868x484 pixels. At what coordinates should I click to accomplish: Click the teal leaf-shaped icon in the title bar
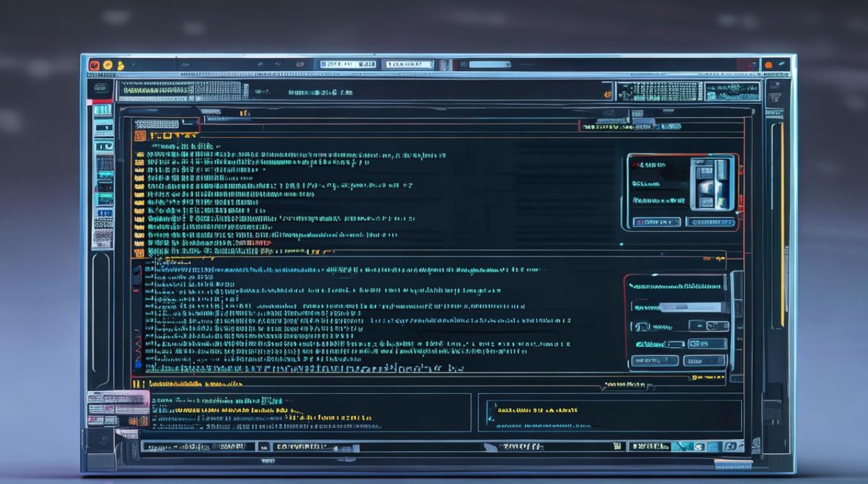782,65
